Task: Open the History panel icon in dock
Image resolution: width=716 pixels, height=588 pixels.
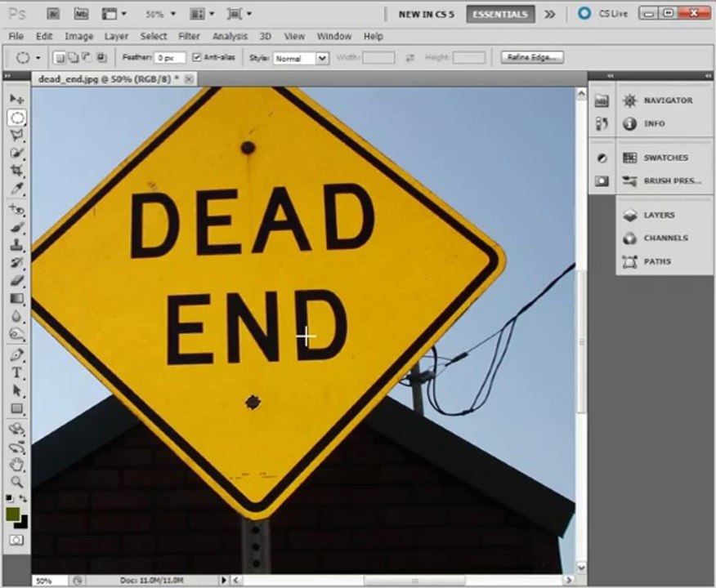Action: point(602,123)
